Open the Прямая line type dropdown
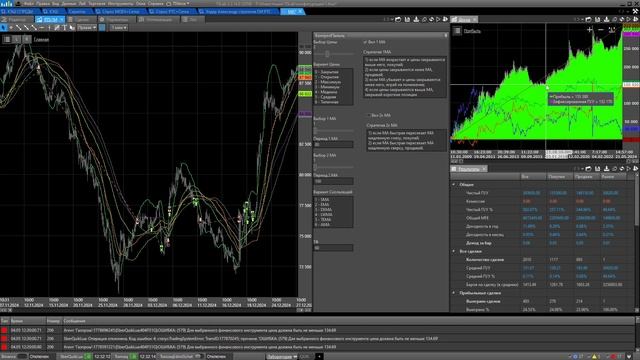The image size is (640, 360). tap(87, 28)
